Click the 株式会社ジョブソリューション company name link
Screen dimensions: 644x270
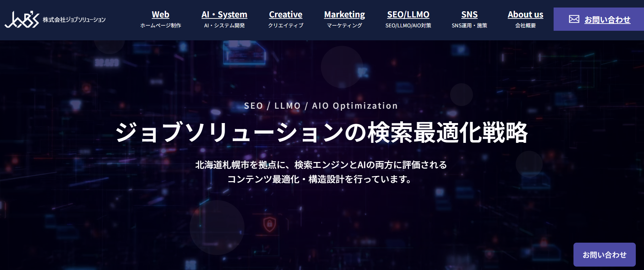pyautogui.click(x=74, y=20)
